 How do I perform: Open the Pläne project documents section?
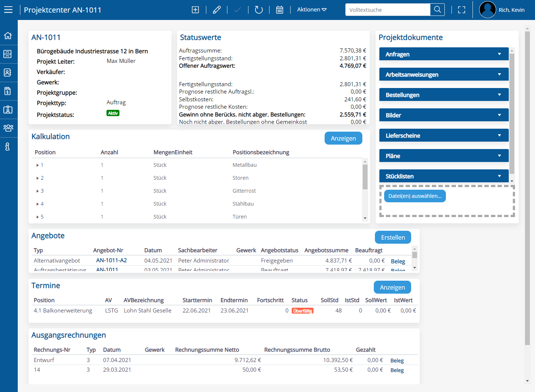[x=443, y=156]
